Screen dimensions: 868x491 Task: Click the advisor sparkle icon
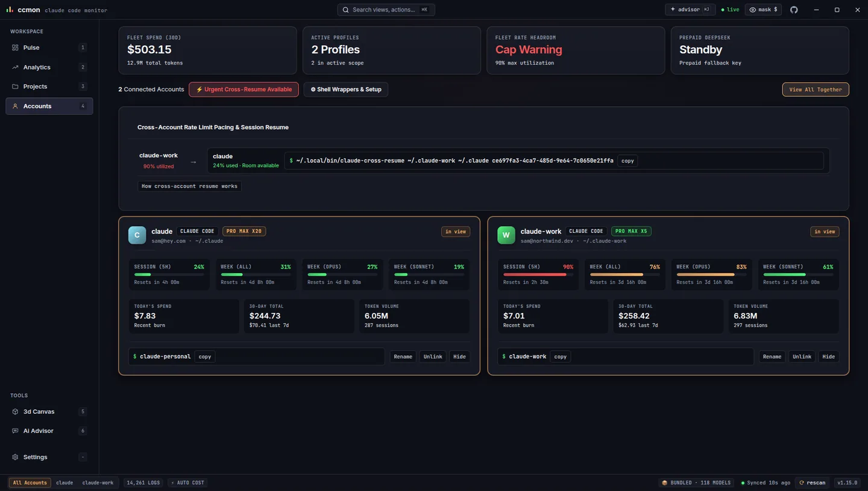pos(673,10)
